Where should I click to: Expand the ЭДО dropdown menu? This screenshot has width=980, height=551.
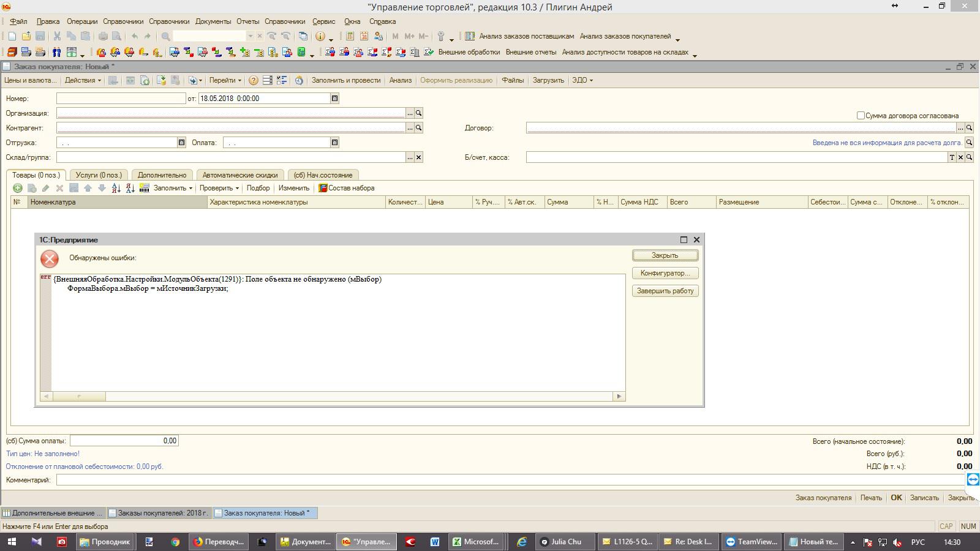pos(582,80)
